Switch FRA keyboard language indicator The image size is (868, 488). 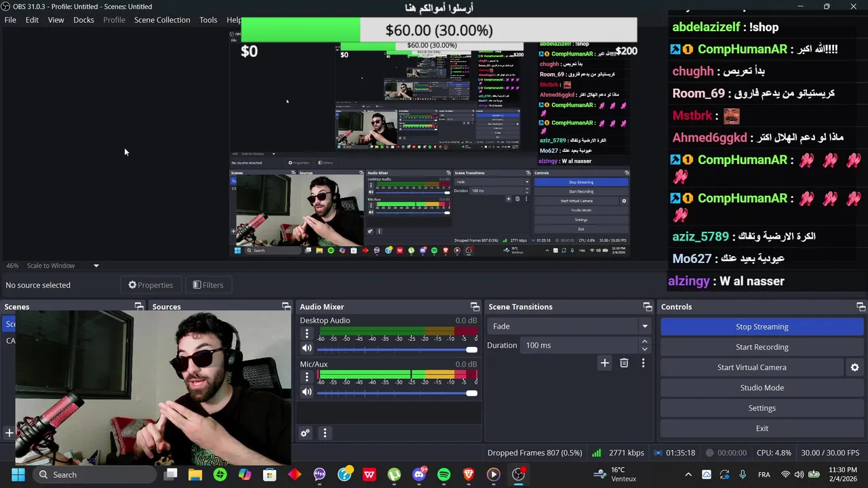coord(764,474)
